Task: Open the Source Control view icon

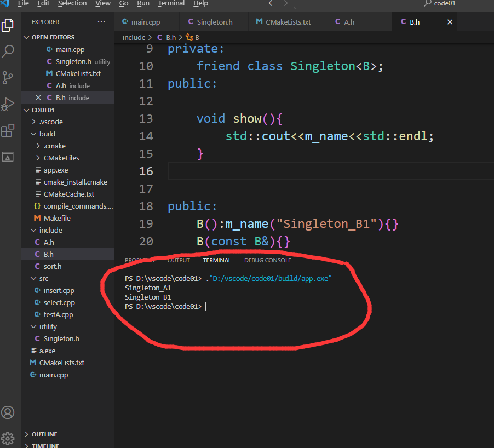Action: [8, 78]
